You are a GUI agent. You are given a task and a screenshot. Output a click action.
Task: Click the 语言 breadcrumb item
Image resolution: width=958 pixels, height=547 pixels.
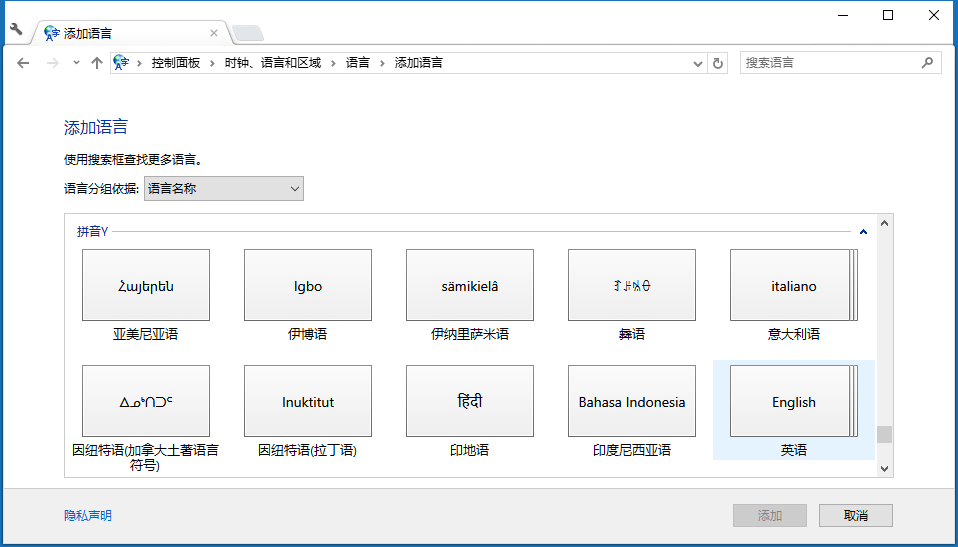[x=357, y=62]
